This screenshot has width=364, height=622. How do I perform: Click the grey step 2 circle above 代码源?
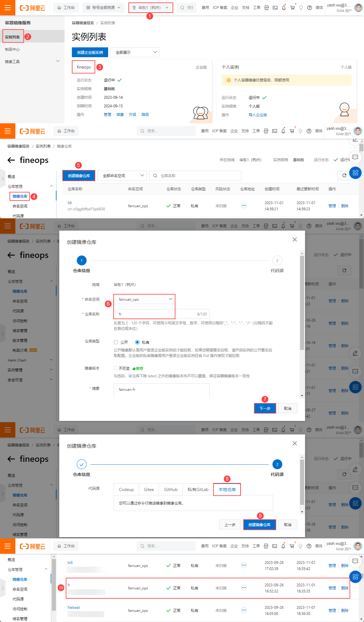tap(277, 260)
